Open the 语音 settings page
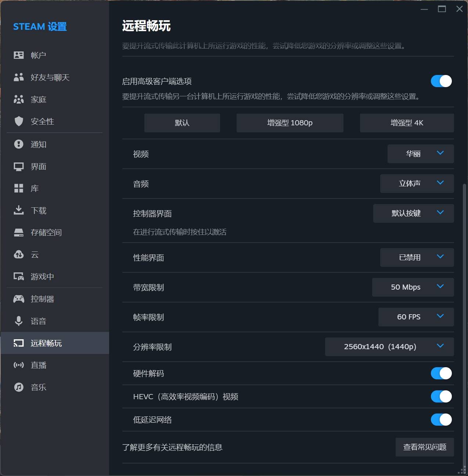 [55, 321]
